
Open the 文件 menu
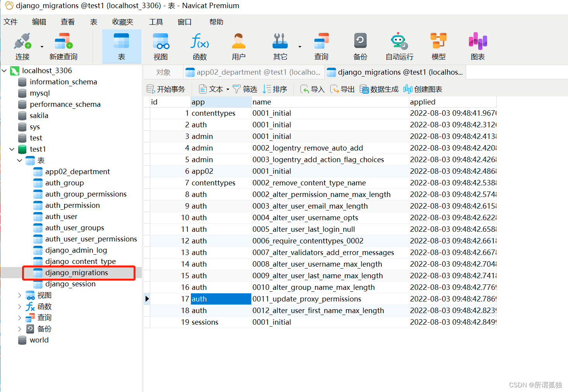[10, 22]
